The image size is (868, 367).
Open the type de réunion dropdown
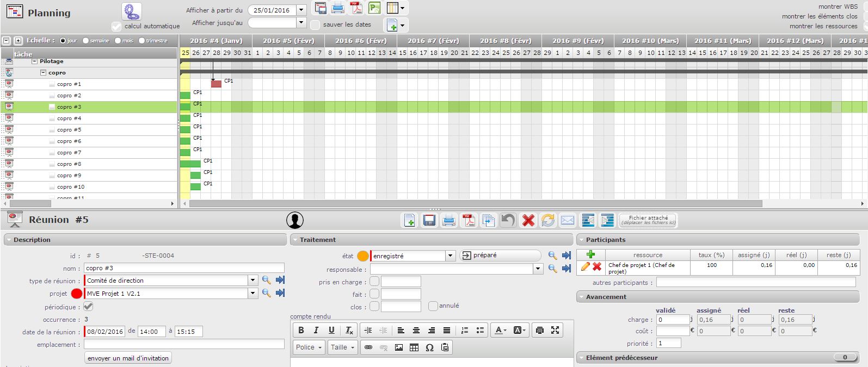pos(253,281)
